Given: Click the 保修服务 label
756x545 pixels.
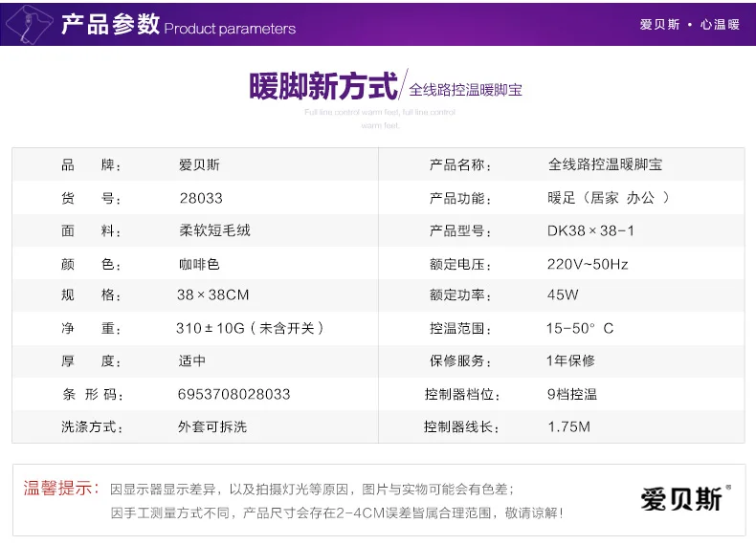Looking at the screenshot, I should [460, 360].
